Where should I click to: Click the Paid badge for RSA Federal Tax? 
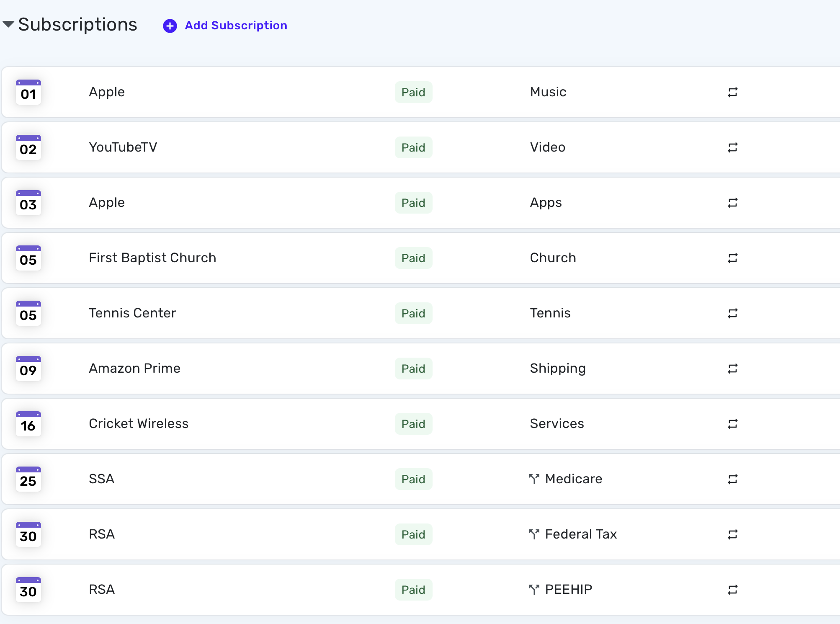pyautogui.click(x=414, y=534)
